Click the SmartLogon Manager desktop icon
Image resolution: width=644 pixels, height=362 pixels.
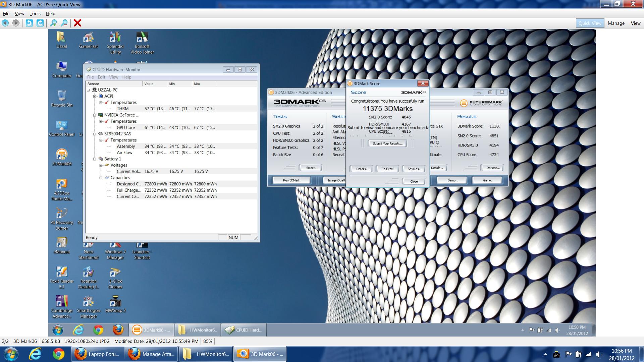[89, 307]
